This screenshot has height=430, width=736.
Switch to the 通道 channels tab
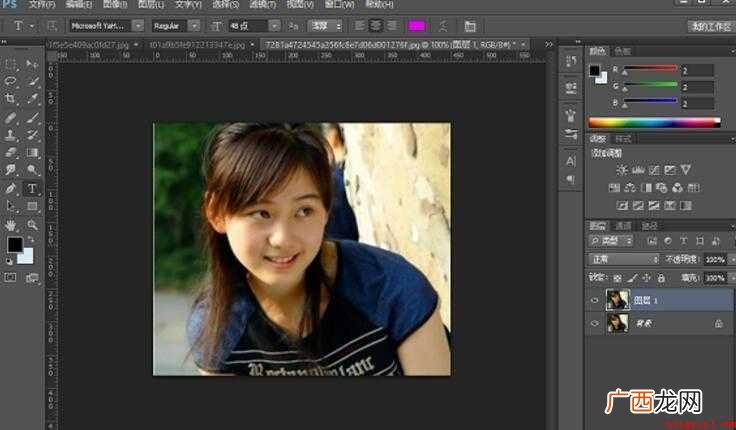(623, 226)
